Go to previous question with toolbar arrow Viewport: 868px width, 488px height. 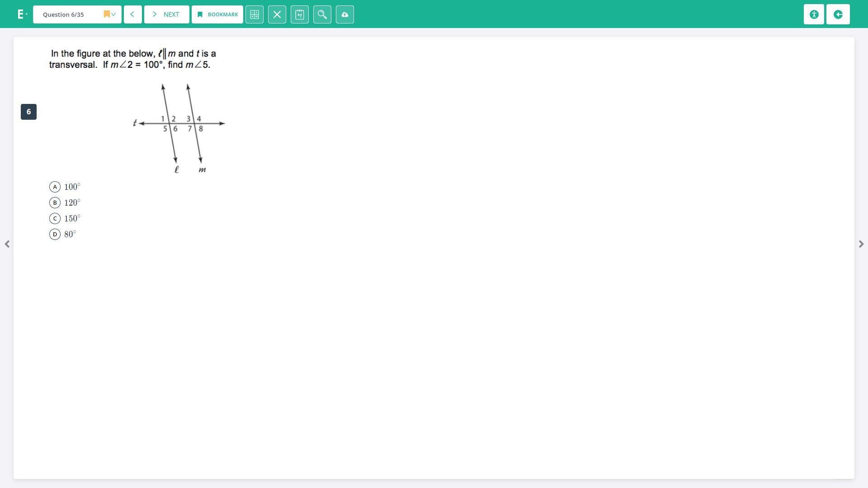click(132, 14)
